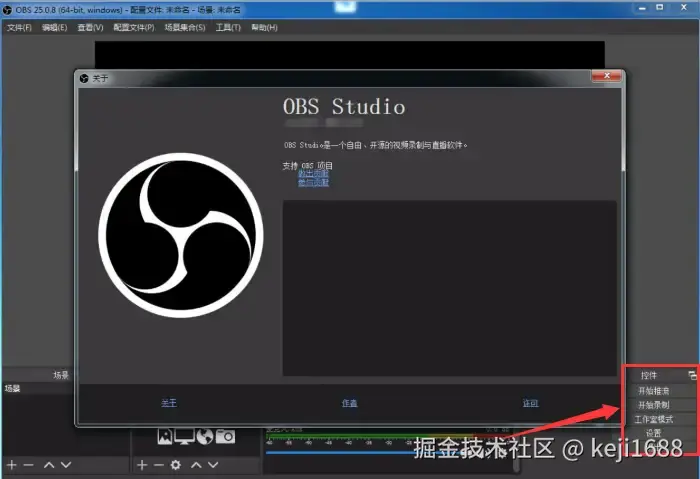Click the 开始推流 button

pyautogui.click(x=654, y=391)
